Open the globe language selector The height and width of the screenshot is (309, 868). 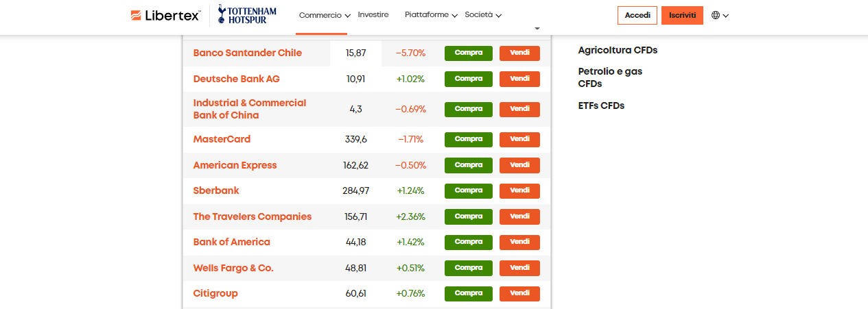click(x=720, y=15)
